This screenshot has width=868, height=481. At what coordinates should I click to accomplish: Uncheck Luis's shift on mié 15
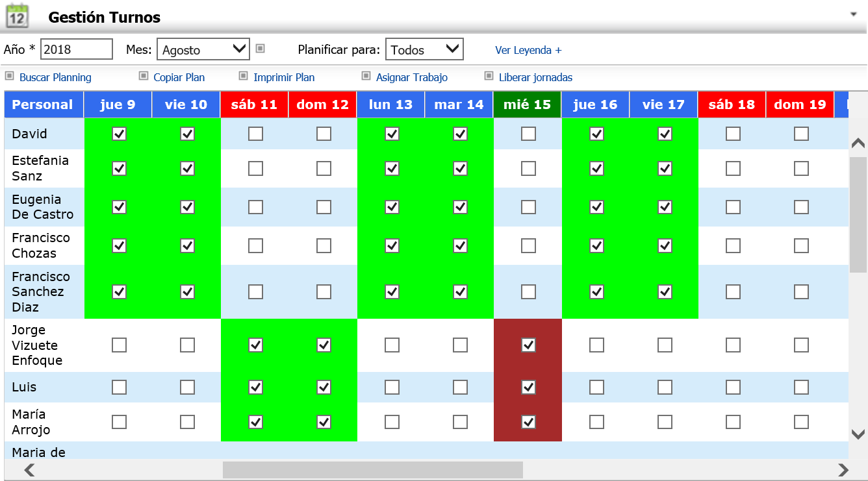[x=528, y=388]
